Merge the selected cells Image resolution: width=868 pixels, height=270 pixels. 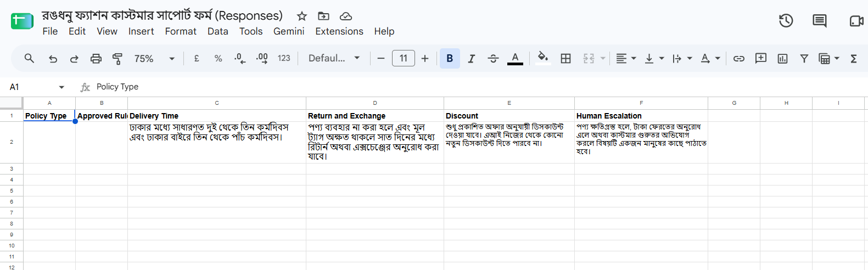pyautogui.click(x=589, y=58)
